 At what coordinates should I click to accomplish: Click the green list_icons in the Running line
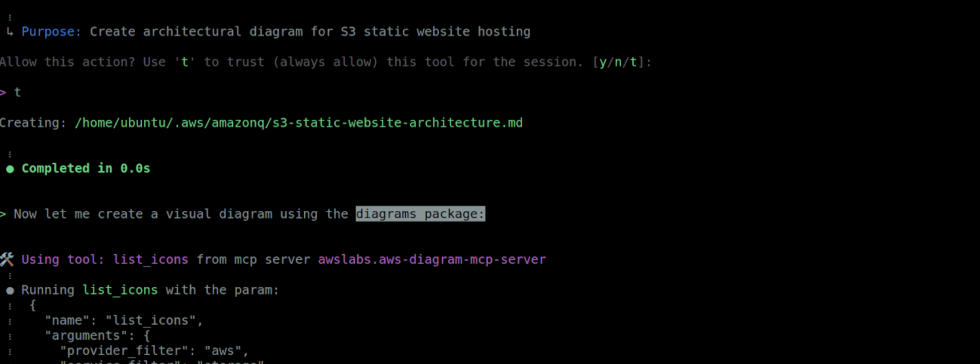click(x=120, y=290)
